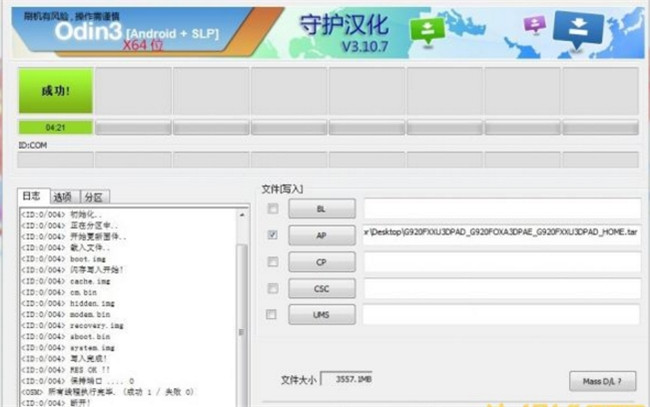This screenshot has height=407, width=650.
Task: Open the 分区 tab
Action: (x=93, y=197)
